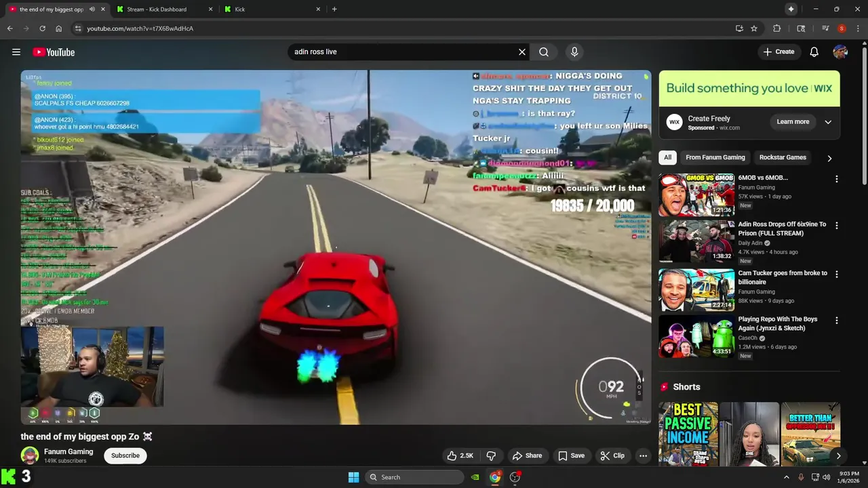The width and height of the screenshot is (868, 488).
Task: Select From Fanum Gaming chip
Action: (715, 157)
